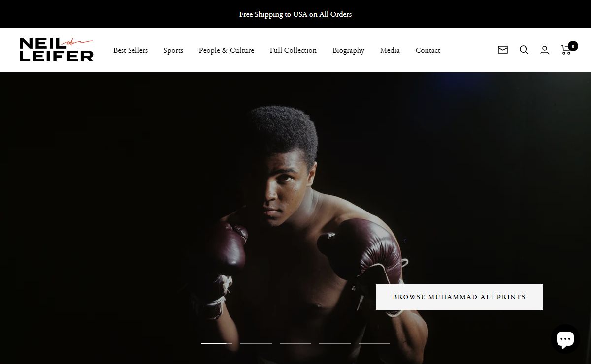Go to Full Collection page
The width and height of the screenshot is (591, 364).
pos(293,50)
